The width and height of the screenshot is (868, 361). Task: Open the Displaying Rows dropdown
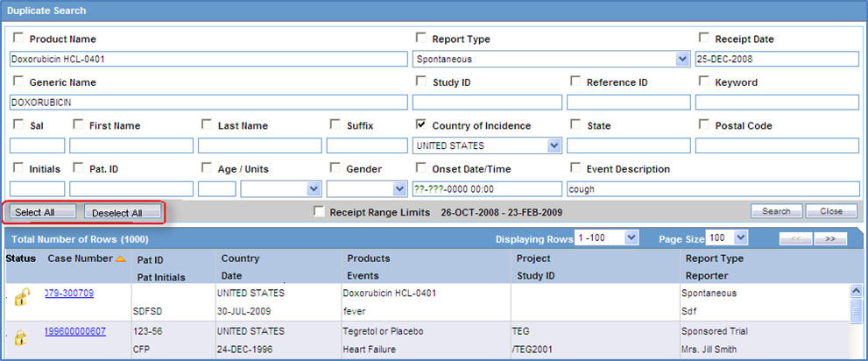607,238
